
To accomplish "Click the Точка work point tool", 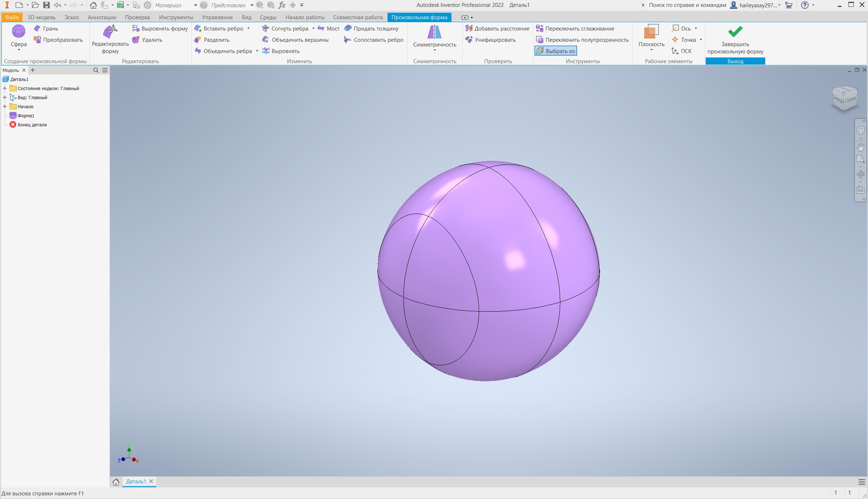I will (684, 40).
